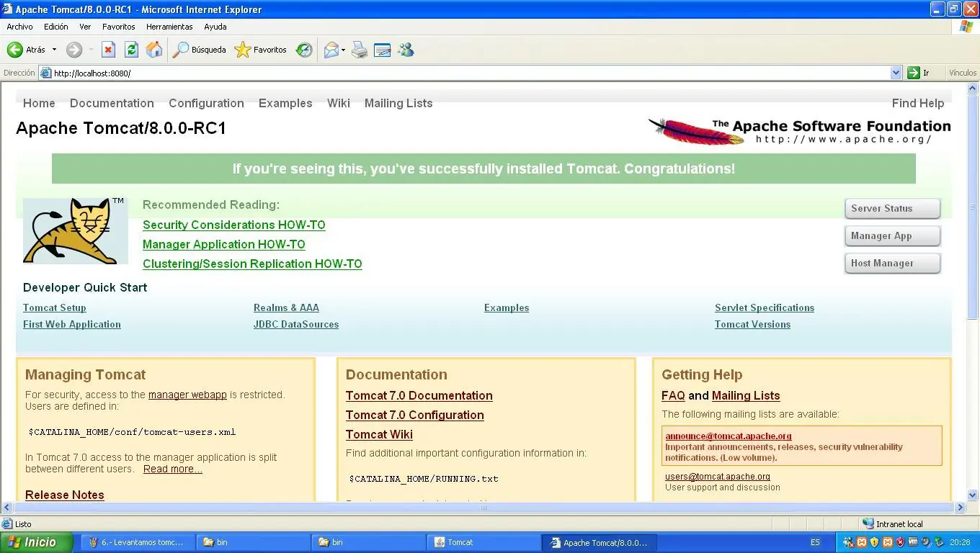Go to Documentation in Tomcat nav bar
This screenshot has width=980, height=553.
click(x=112, y=103)
